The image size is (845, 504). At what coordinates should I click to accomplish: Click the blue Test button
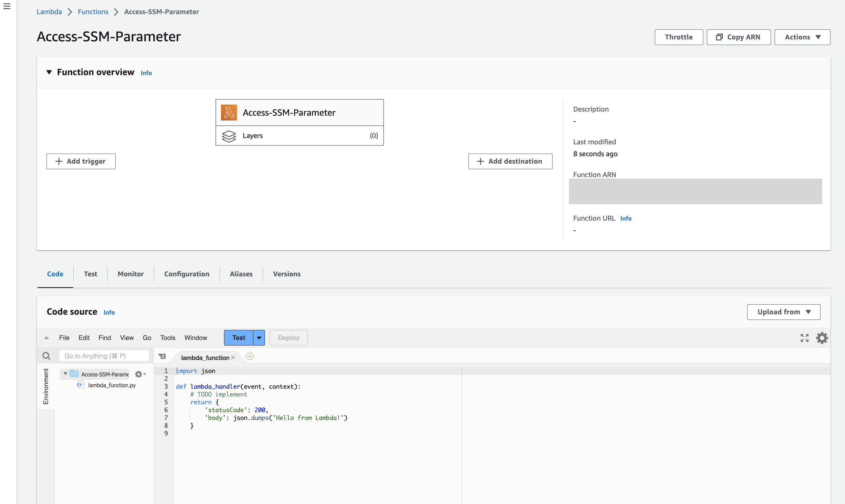(239, 338)
